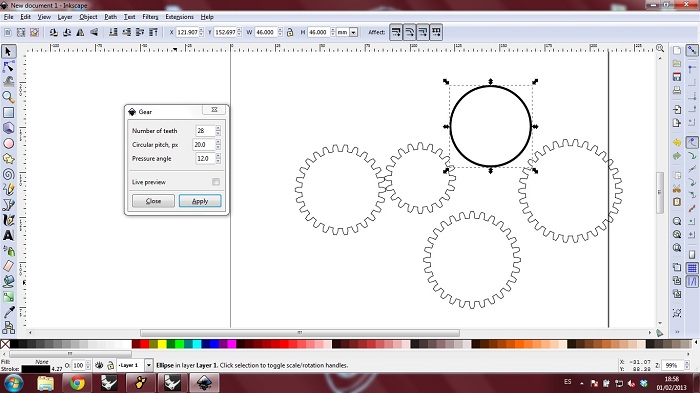
Task: Select the Zoom magnifier tool
Action: pyautogui.click(x=8, y=97)
